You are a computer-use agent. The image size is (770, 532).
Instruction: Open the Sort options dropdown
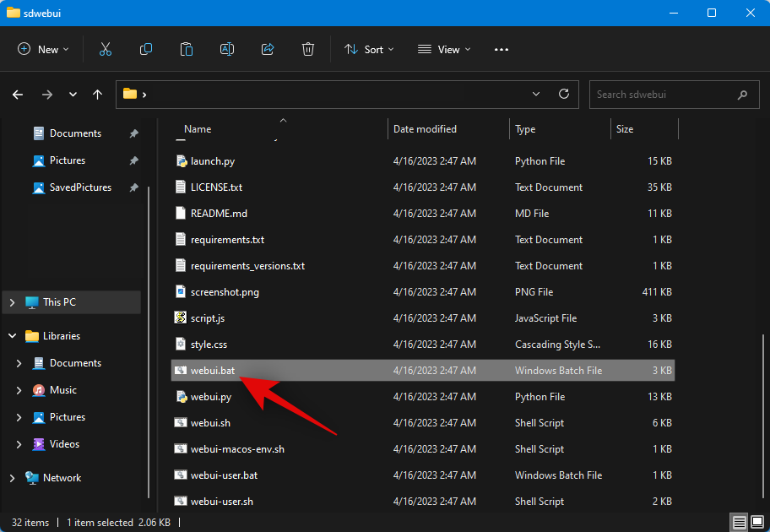(369, 50)
